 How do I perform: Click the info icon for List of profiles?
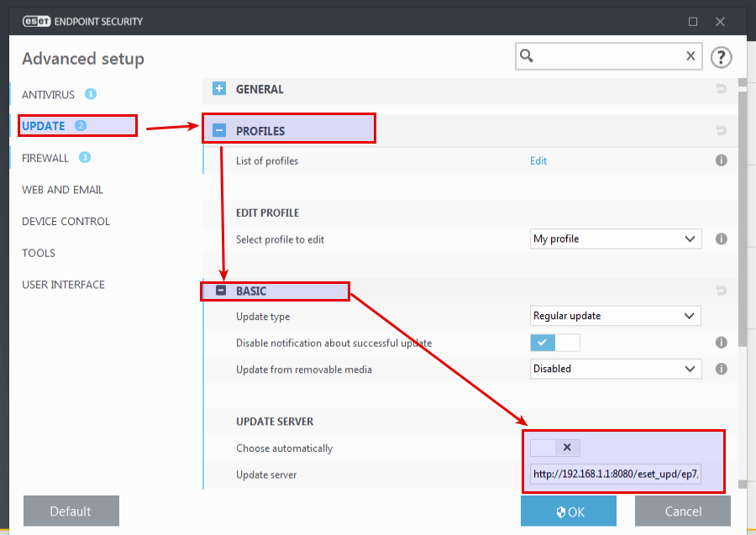click(721, 160)
